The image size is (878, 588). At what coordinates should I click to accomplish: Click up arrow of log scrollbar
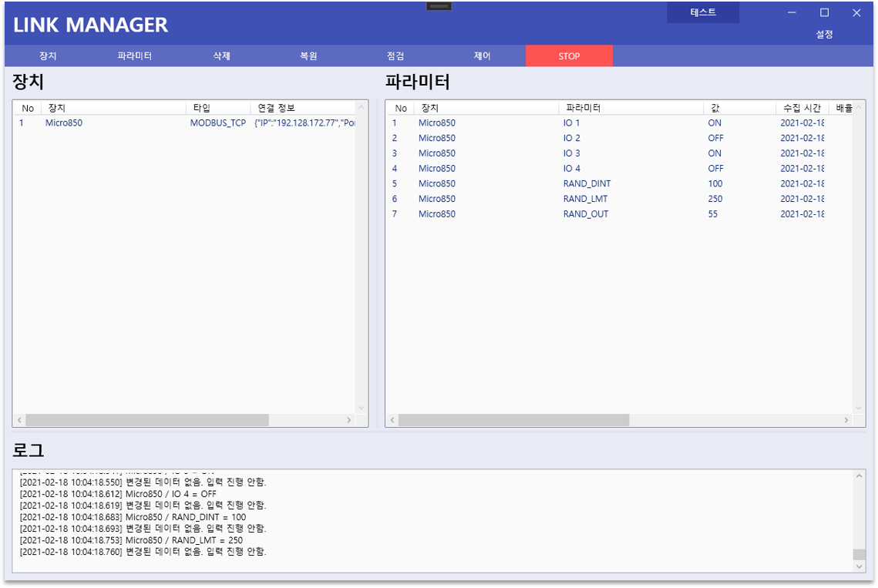859,476
